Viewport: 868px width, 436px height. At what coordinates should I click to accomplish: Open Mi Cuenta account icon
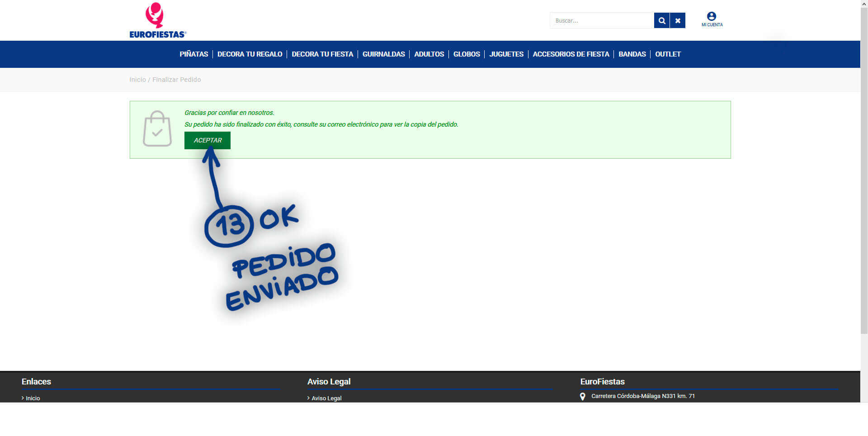[x=712, y=19]
